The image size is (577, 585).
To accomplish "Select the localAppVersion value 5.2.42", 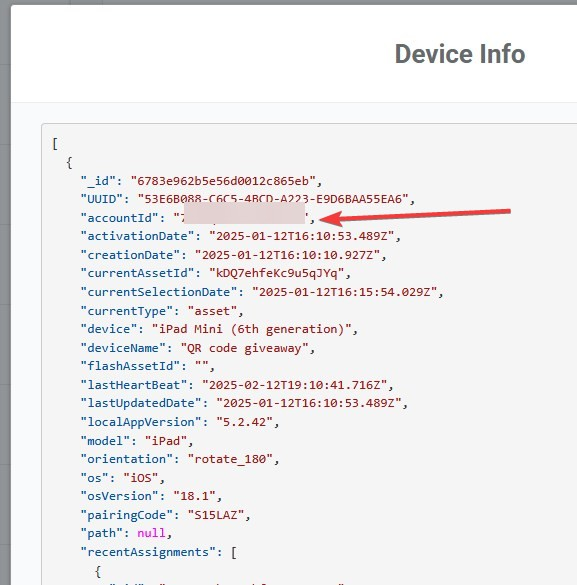I will tap(244, 422).
